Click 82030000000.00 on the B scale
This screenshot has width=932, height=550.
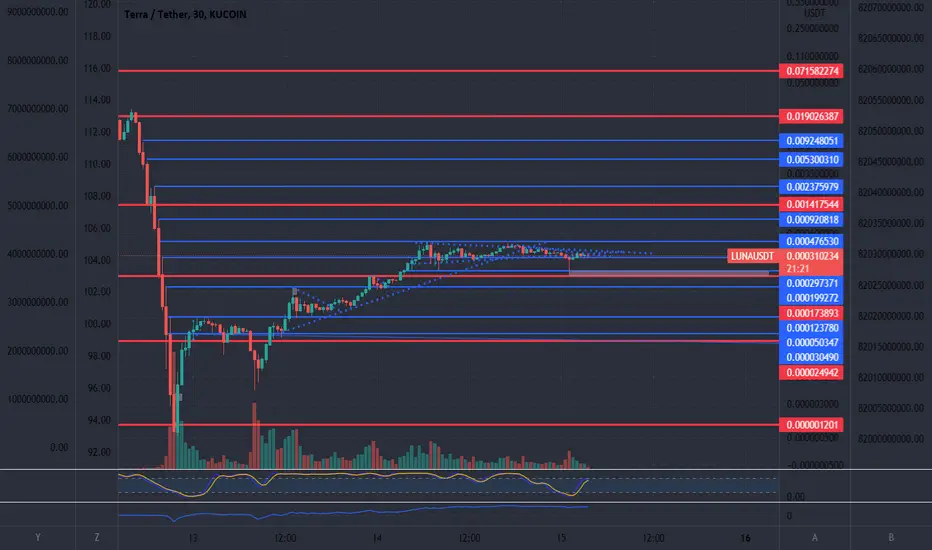(891, 254)
